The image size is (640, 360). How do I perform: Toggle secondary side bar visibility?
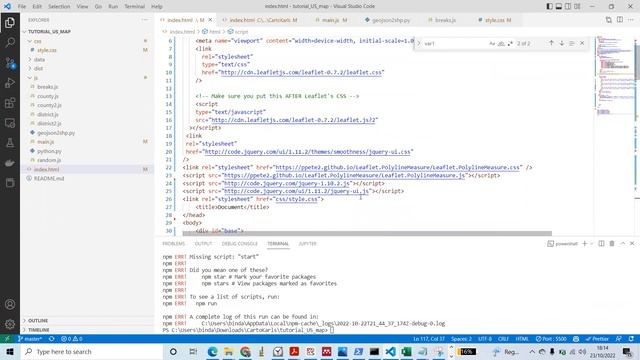568,6
